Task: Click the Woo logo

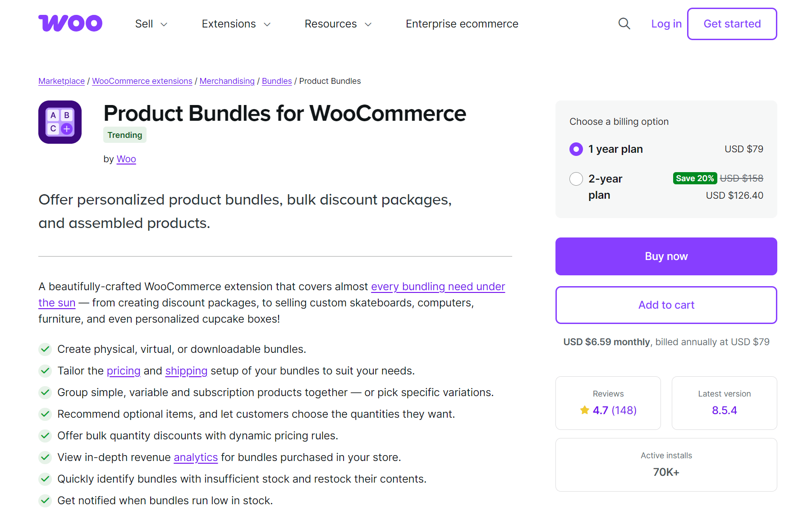Action: [x=70, y=23]
